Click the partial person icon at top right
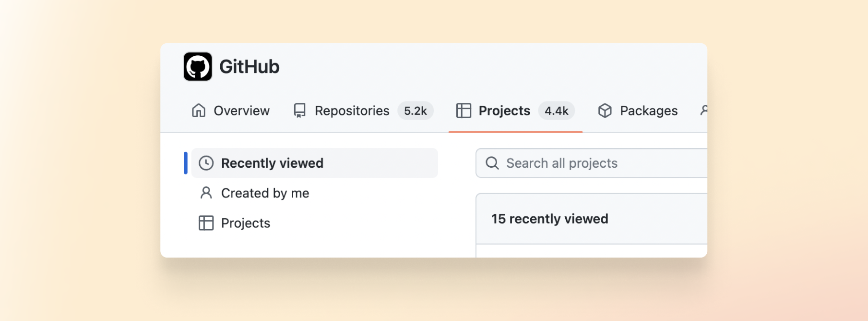 704,111
